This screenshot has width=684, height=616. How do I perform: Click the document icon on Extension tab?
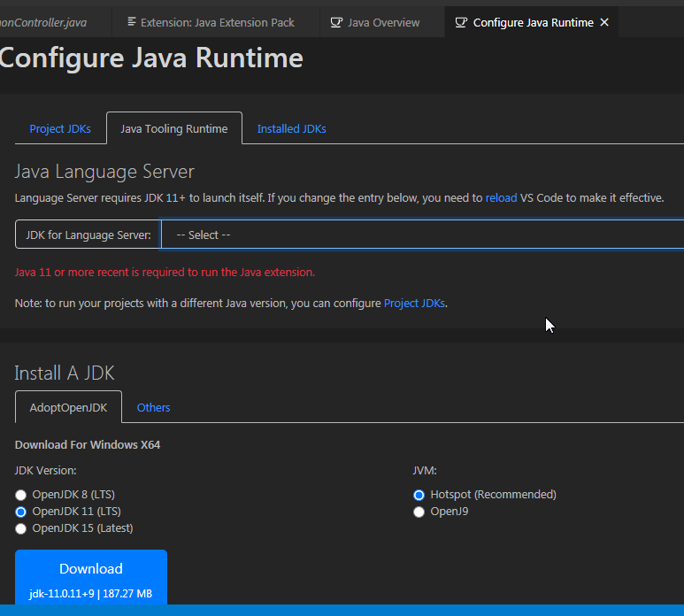pos(131,22)
